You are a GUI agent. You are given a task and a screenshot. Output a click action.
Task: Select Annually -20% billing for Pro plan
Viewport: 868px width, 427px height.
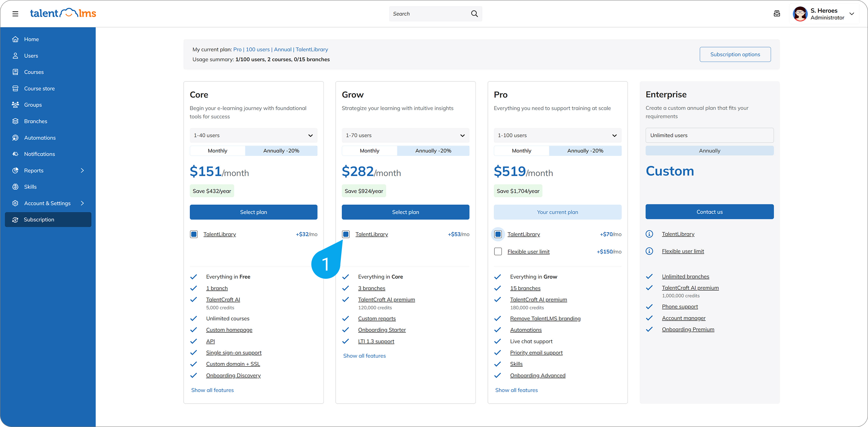point(585,151)
